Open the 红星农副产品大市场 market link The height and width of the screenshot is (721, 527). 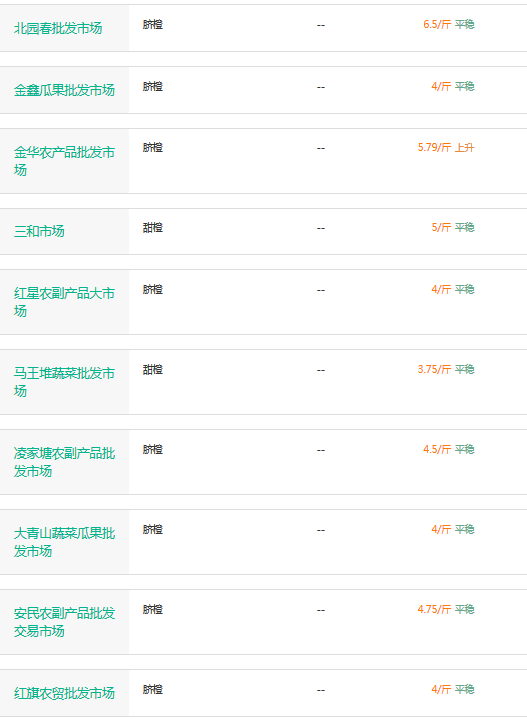pos(64,302)
